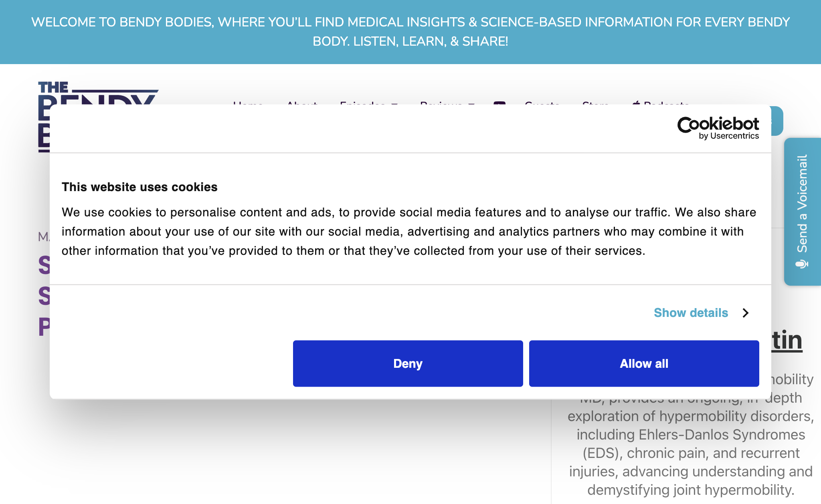Open the Send a Voicemail side tab

pos(803,212)
